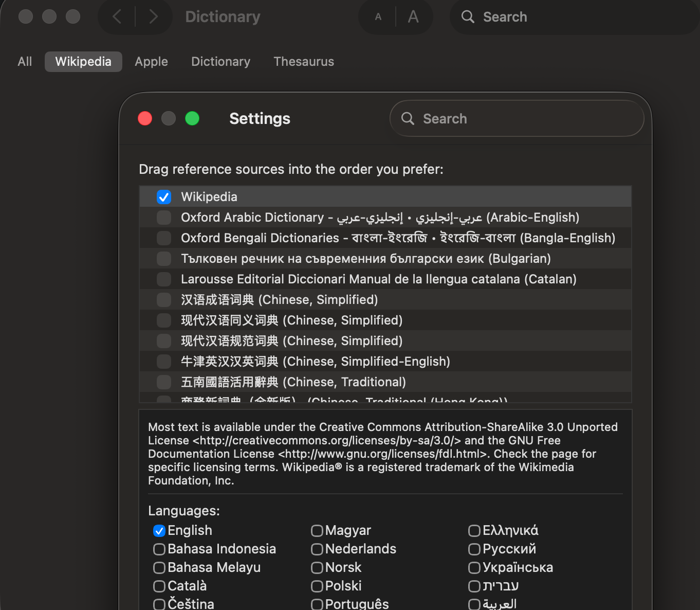Click the Creative Commons license text

[383, 454]
